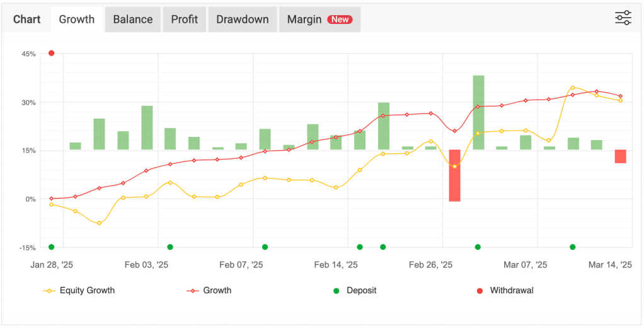Click the Equity Growth peak point near 35%
Screen dimensions: 644x328
(x=572, y=88)
